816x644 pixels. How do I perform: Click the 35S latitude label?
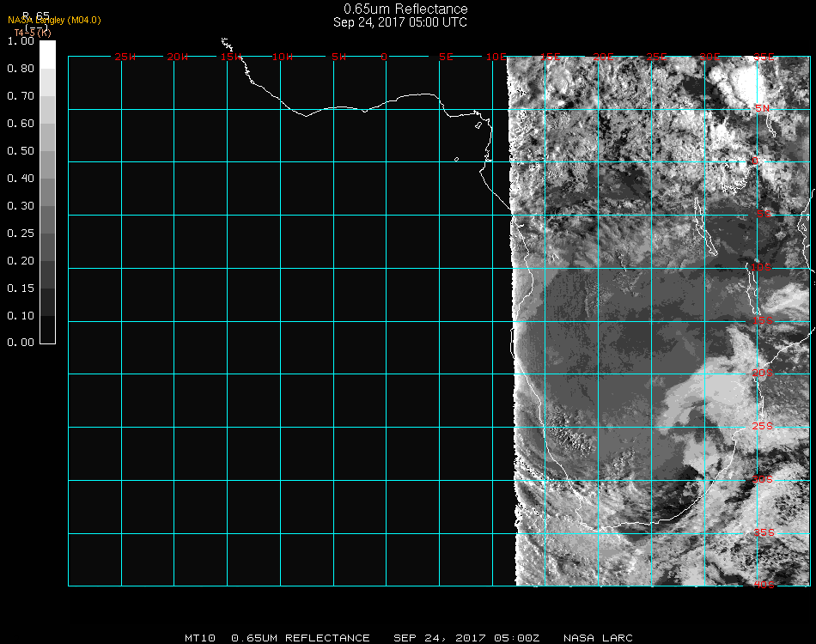764,532
